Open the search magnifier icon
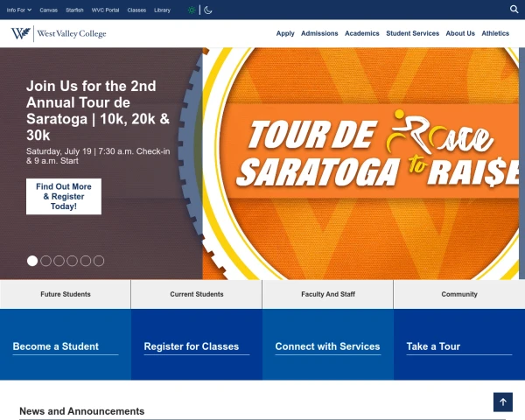Viewport: 525px width, 420px height. tap(514, 10)
